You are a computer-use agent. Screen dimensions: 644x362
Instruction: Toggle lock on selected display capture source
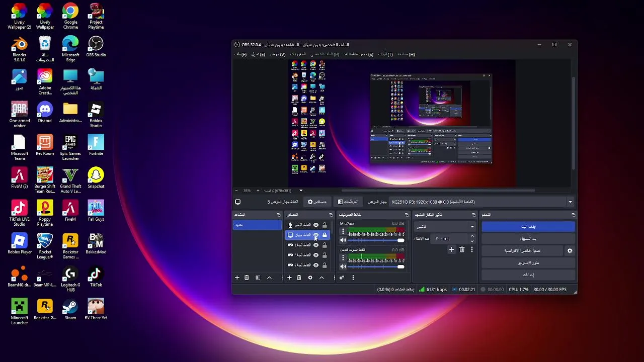(325, 235)
